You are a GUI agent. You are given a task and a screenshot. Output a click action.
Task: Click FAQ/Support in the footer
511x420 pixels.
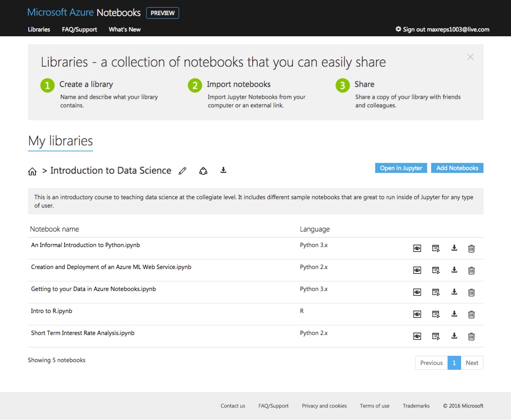pyautogui.click(x=274, y=406)
